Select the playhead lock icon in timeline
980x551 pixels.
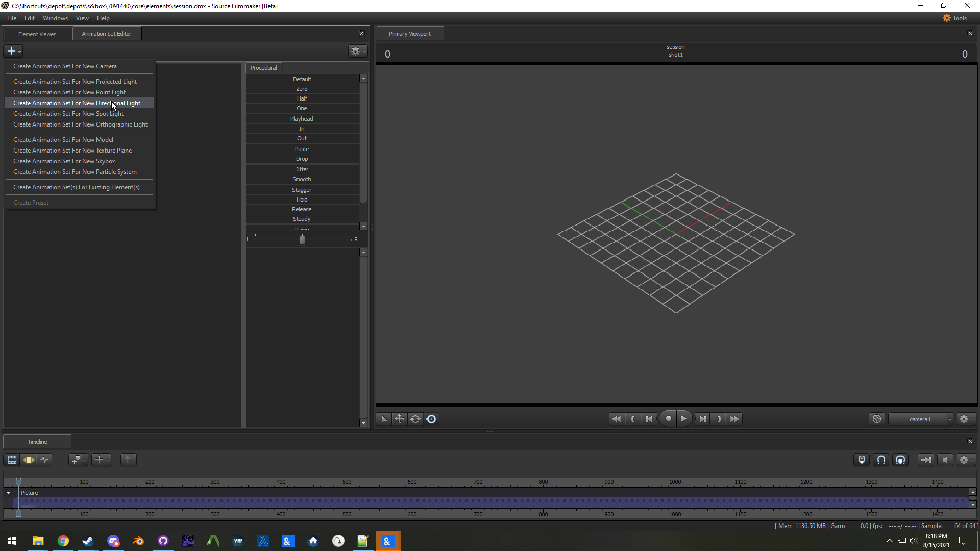pyautogui.click(x=861, y=460)
